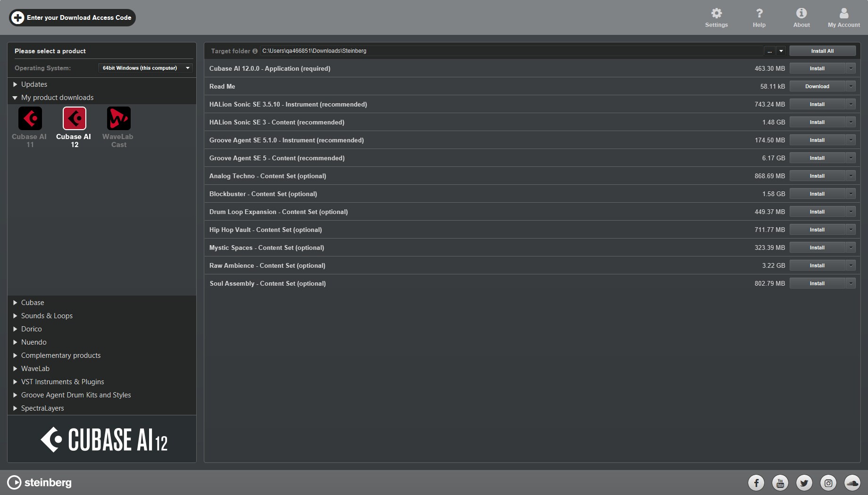The image size is (868, 495).
Task: Open the Help question mark icon
Action: coord(759,14)
